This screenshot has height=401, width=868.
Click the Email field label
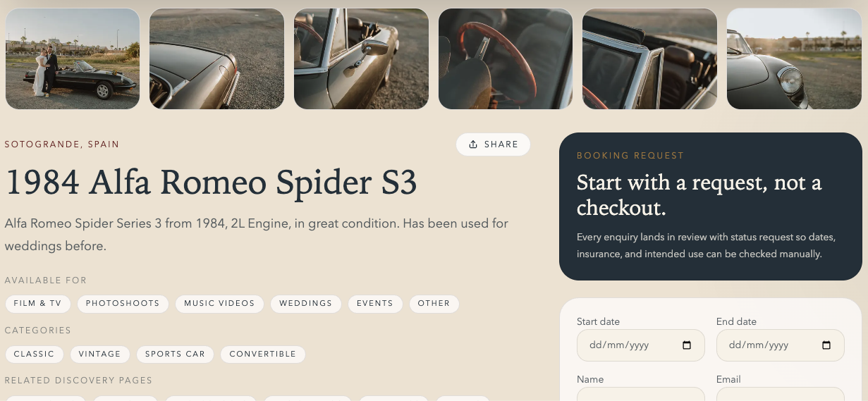[x=728, y=379]
